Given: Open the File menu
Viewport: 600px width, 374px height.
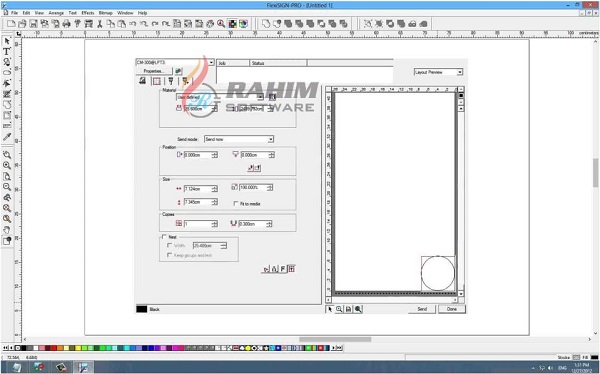Looking at the screenshot, I should [x=14, y=13].
